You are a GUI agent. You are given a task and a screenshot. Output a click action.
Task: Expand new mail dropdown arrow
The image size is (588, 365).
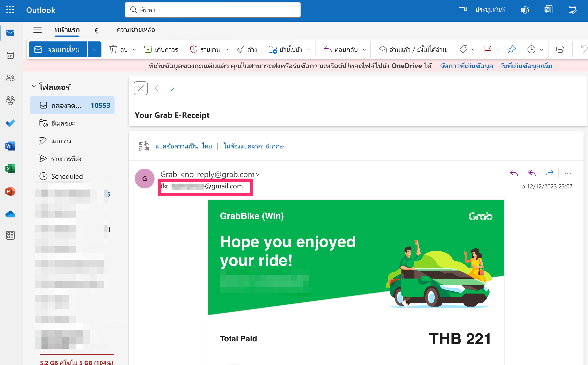pyautogui.click(x=95, y=49)
